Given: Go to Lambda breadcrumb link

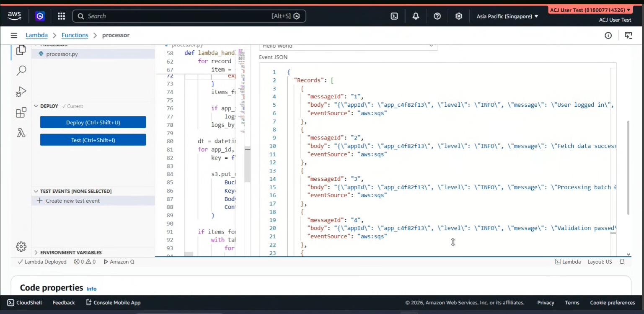Looking at the screenshot, I should point(36,35).
